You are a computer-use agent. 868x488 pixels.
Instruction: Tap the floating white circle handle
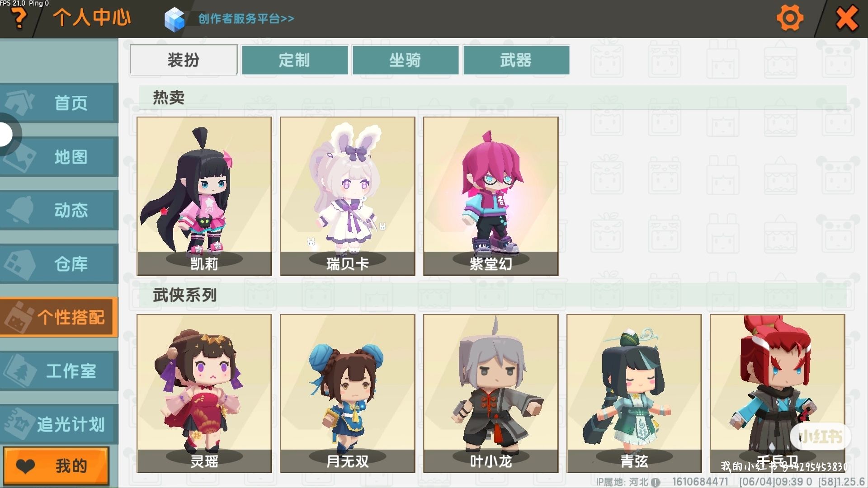pos(5,135)
